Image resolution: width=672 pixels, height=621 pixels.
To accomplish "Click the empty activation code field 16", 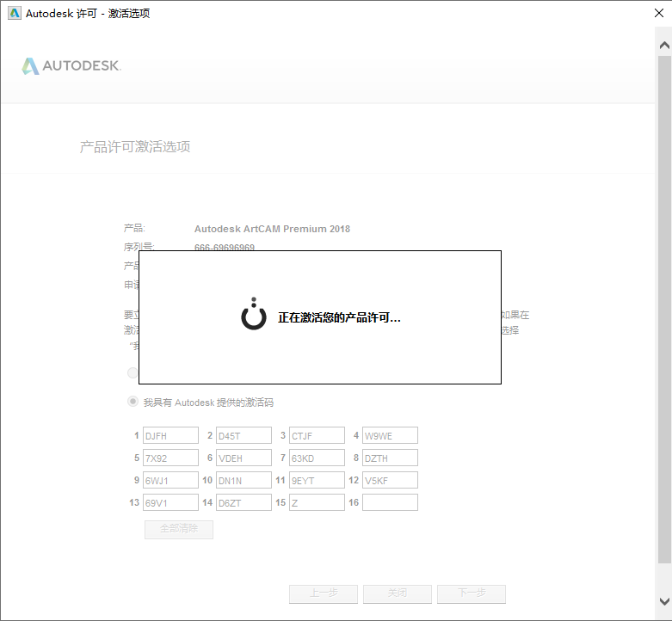I will click(390, 503).
